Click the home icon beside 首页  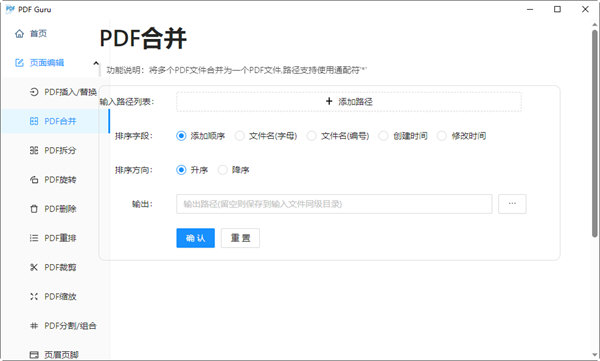(19, 34)
